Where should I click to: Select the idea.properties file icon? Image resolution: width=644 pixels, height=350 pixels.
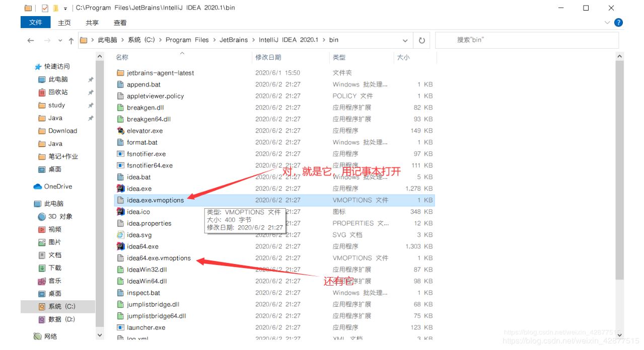[120, 223]
